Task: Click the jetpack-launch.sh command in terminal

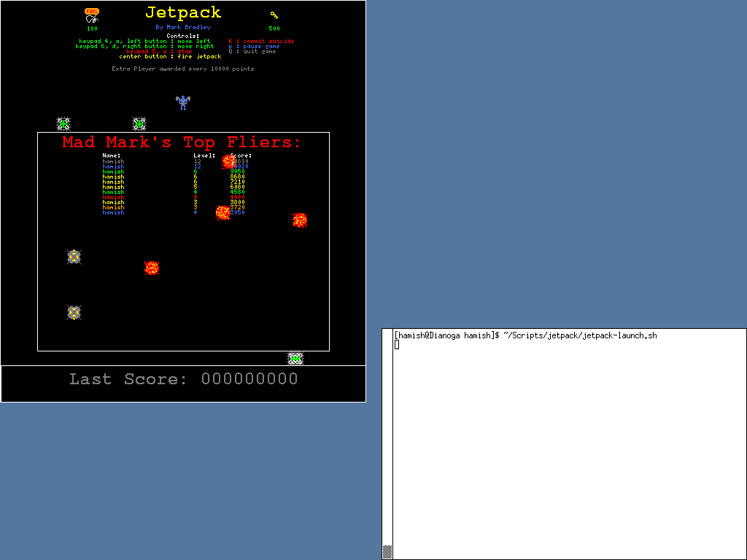Action: tap(580, 335)
